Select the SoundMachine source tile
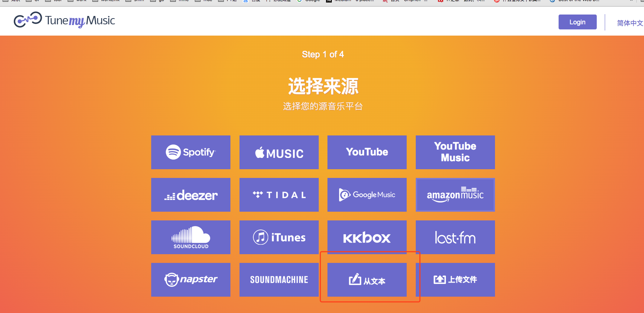The image size is (644, 313). click(x=279, y=280)
